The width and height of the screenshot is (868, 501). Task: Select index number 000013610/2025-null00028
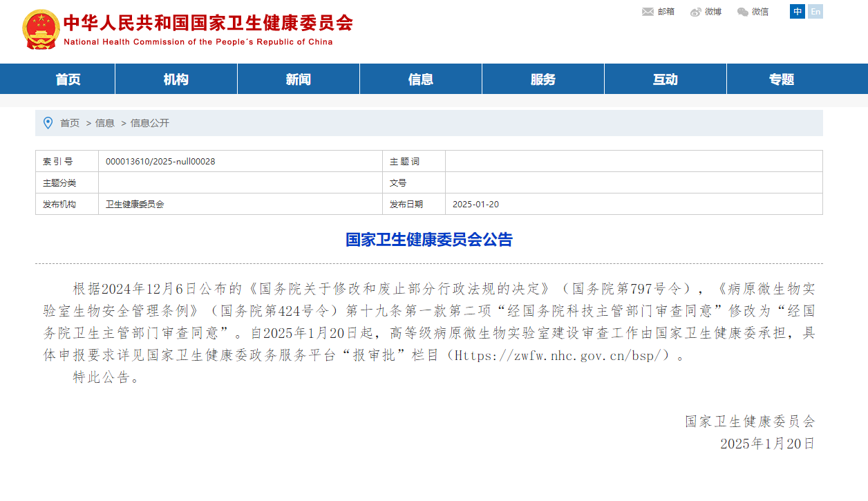click(160, 162)
